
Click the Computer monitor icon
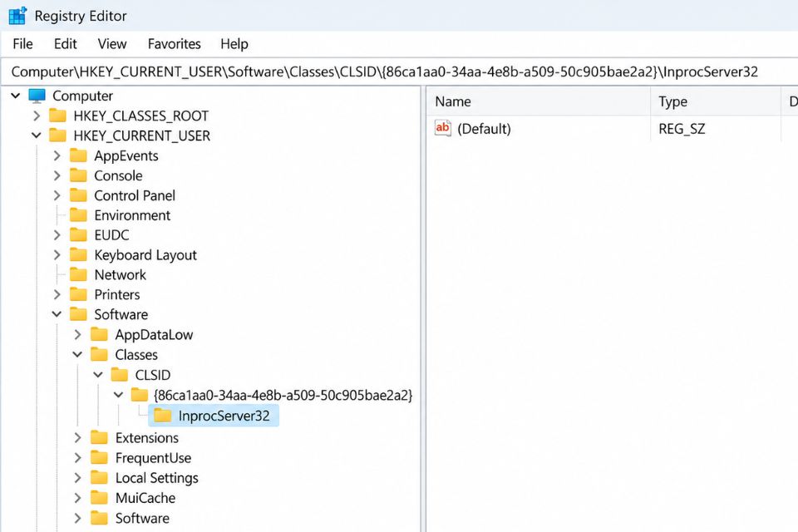[37, 96]
